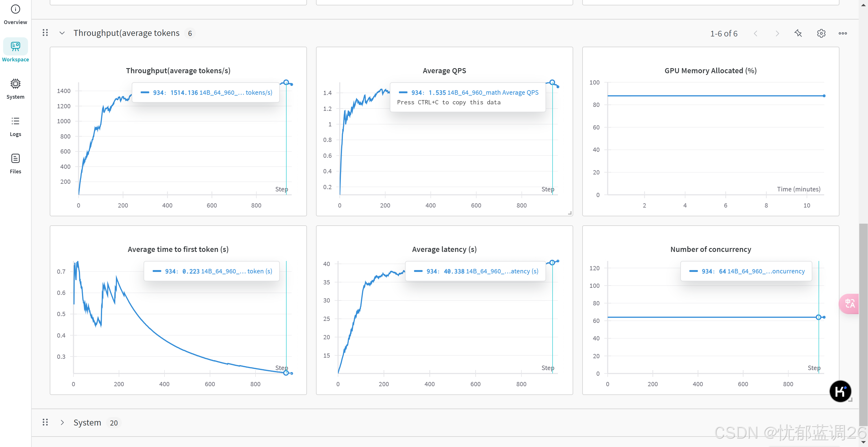Click the Number of concurrency chart resize handle
This screenshot has height=447, width=868.
(x=850, y=400)
